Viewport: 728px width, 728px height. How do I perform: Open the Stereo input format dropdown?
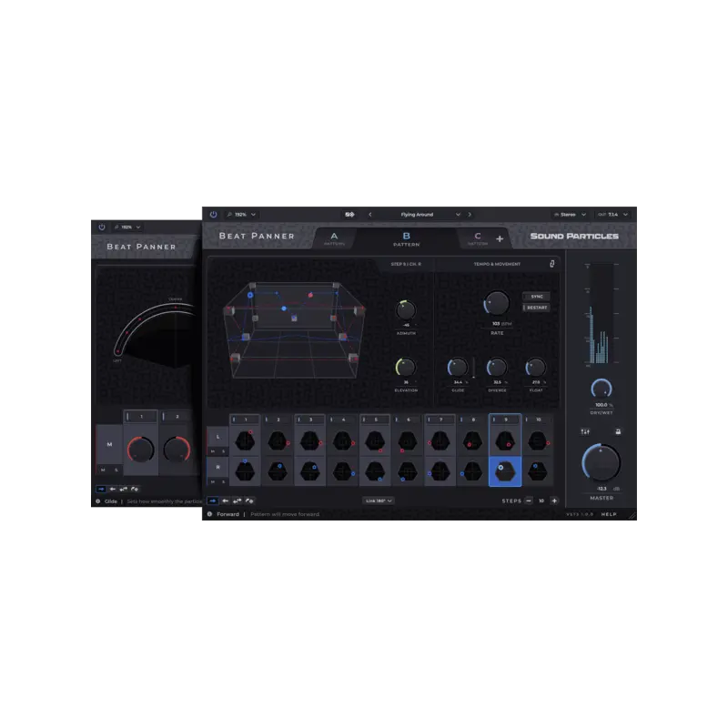(x=571, y=215)
